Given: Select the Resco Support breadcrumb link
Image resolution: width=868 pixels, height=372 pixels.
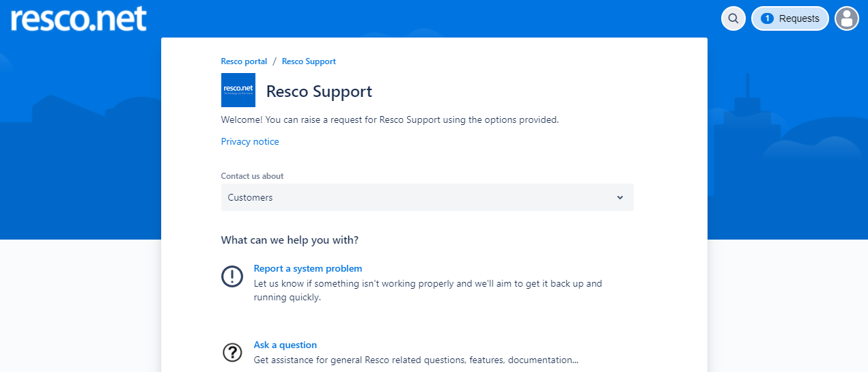Looking at the screenshot, I should click(309, 61).
